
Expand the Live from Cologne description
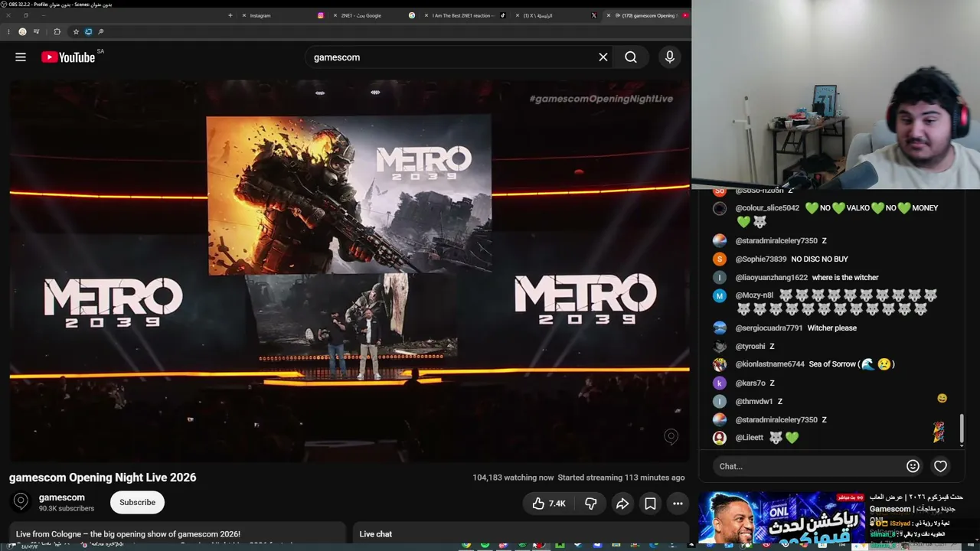[177, 533]
